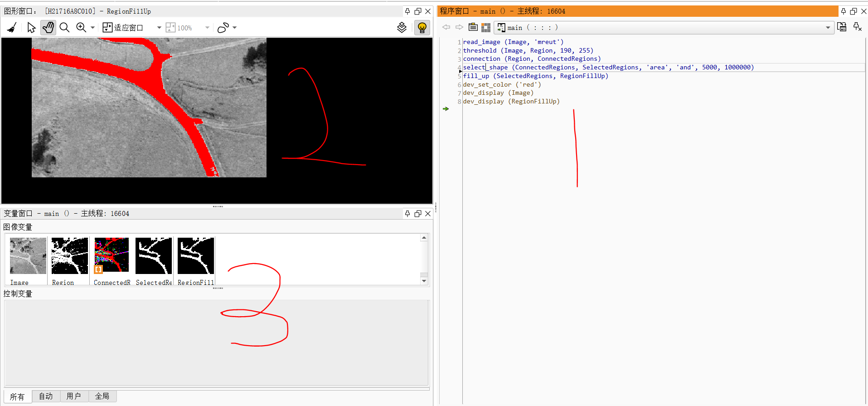Go back with the program window left arrow

(x=446, y=27)
